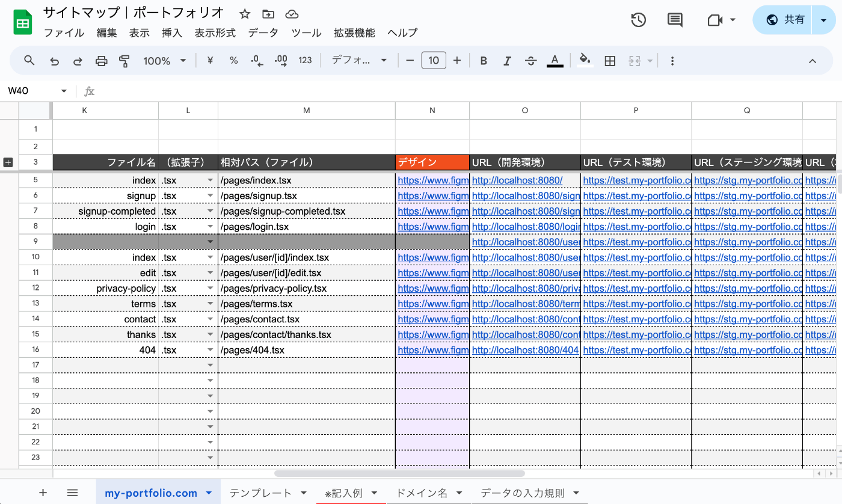This screenshot has height=504, width=842.
Task: Click the font size input field
Action: (434, 60)
